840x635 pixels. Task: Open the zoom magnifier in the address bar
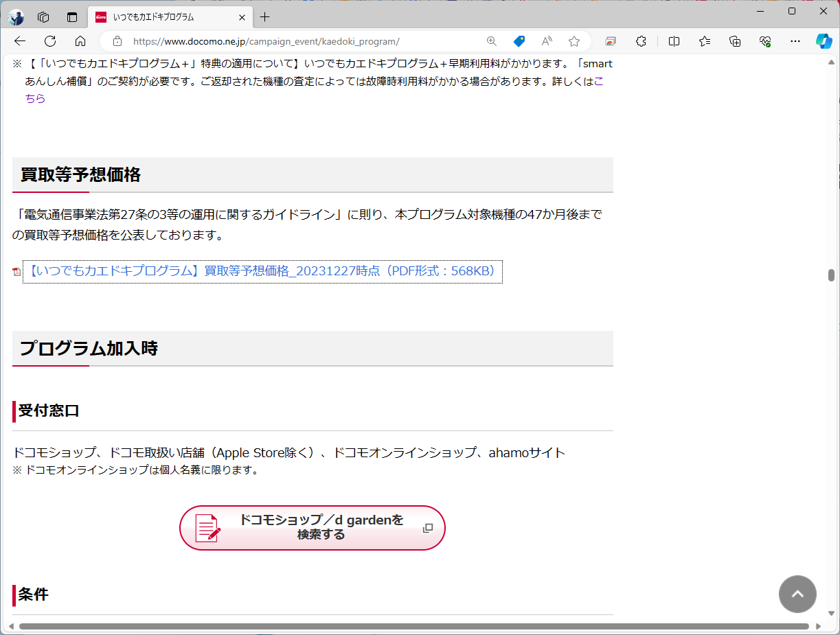pyautogui.click(x=491, y=41)
